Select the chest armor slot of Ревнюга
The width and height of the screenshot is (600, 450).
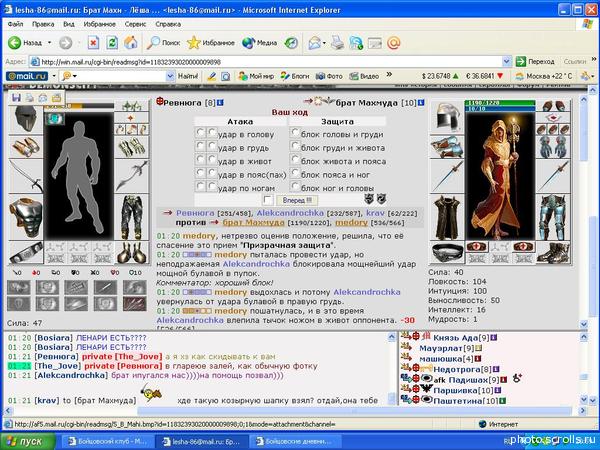click(25, 217)
